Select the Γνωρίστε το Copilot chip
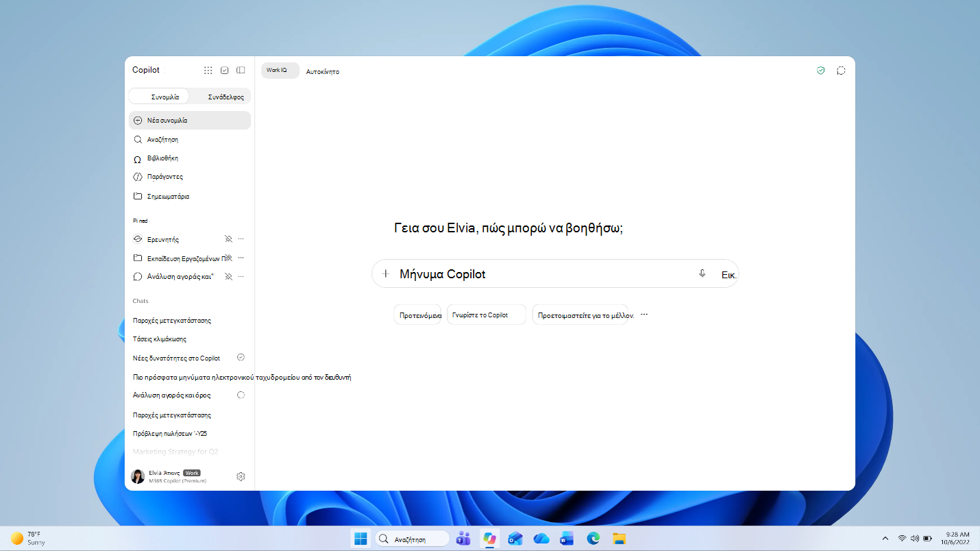Viewport: 980px width, 551px height. (x=487, y=315)
